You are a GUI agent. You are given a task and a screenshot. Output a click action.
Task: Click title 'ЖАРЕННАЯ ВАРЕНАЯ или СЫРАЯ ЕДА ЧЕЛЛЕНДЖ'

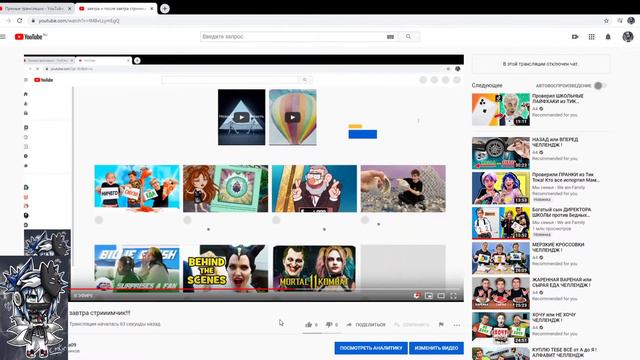(x=561, y=282)
